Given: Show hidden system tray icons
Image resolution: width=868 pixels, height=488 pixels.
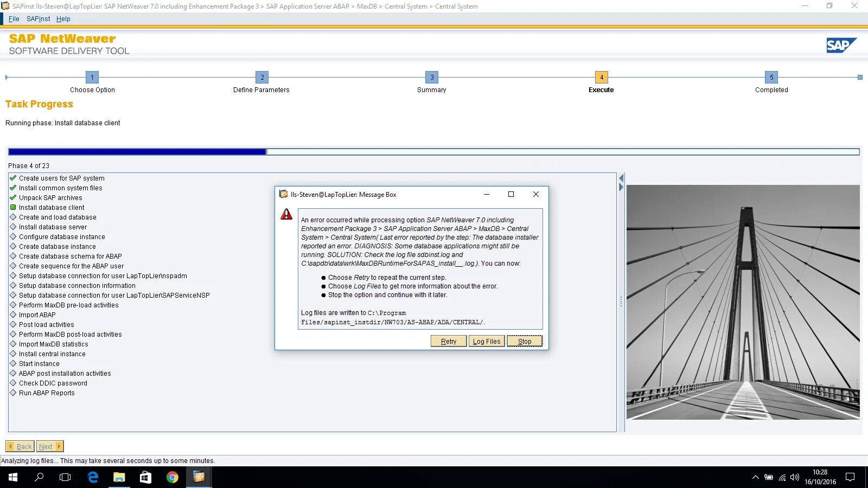Looking at the screenshot, I should [x=755, y=477].
